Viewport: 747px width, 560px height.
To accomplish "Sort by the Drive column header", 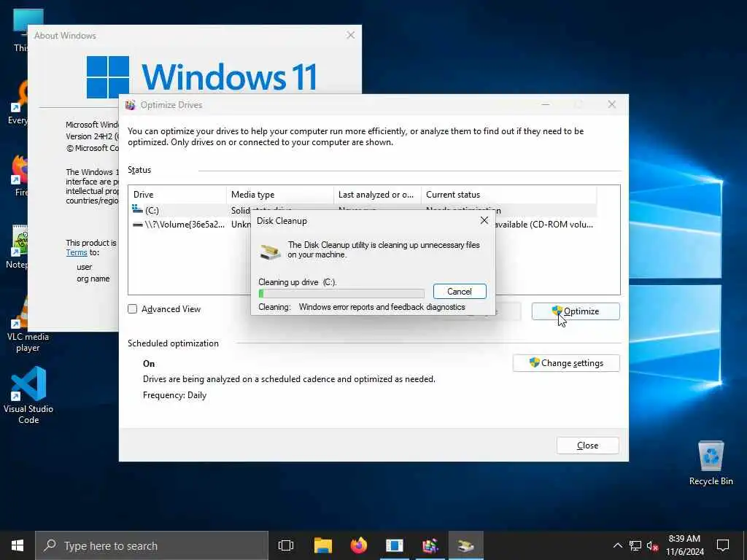I will [177, 194].
